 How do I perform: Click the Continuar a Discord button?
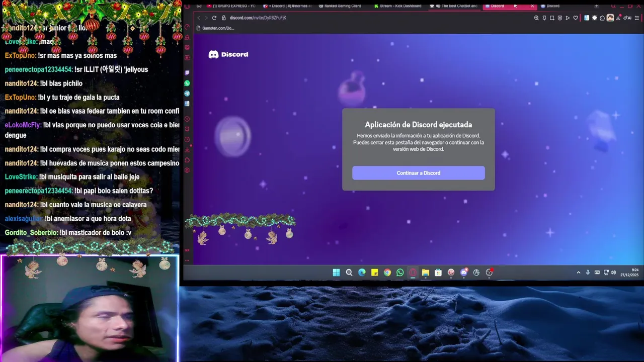pyautogui.click(x=418, y=173)
